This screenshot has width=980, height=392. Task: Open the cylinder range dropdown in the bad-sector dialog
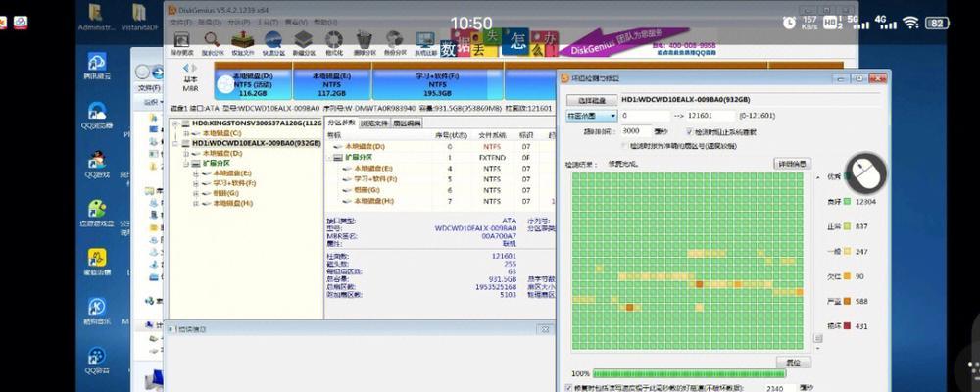(x=592, y=116)
